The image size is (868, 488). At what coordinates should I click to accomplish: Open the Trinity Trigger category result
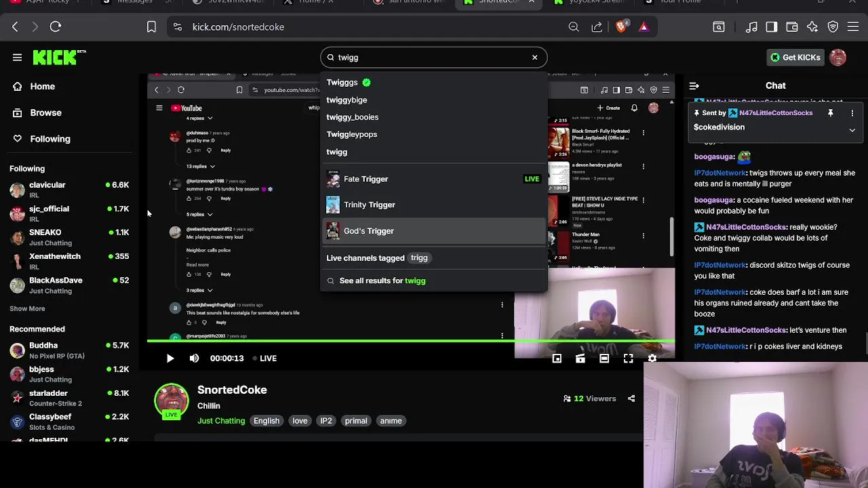434,205
